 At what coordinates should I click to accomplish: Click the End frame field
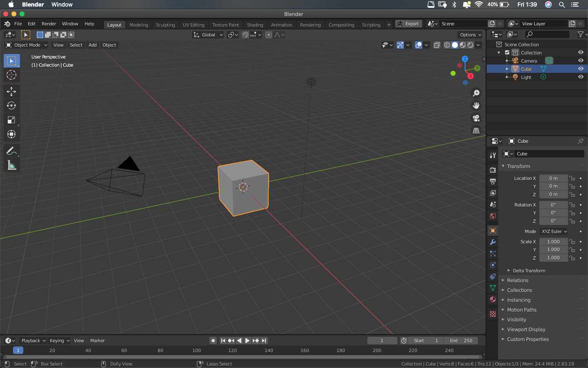[x=461, y=341]
